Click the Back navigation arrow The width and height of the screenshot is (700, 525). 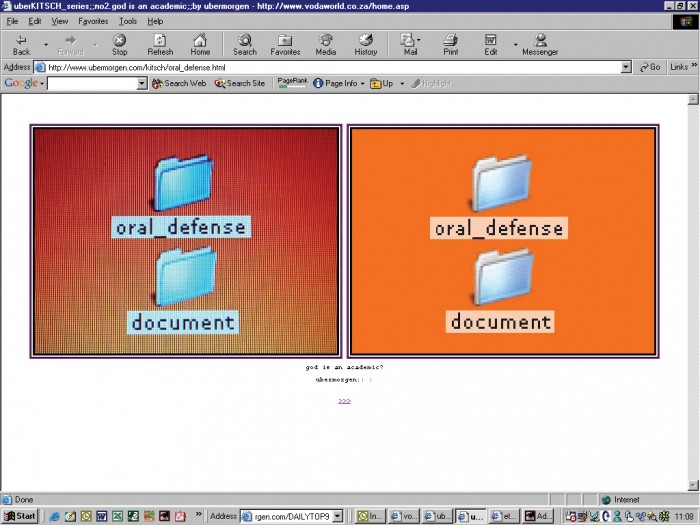(21, 45)
